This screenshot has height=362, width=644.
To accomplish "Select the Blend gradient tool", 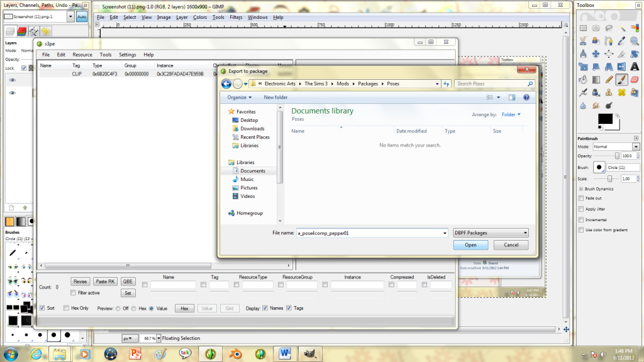I will coord(596,80).
